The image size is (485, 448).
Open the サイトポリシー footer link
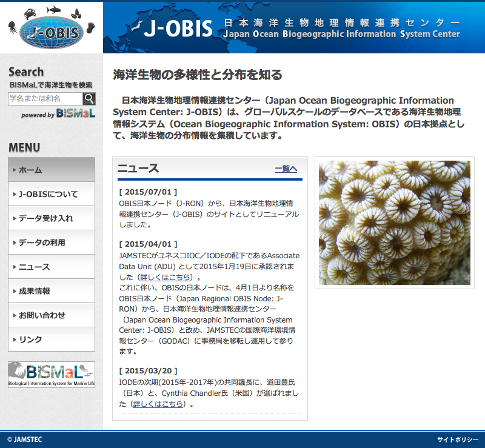tap(458, 440)
